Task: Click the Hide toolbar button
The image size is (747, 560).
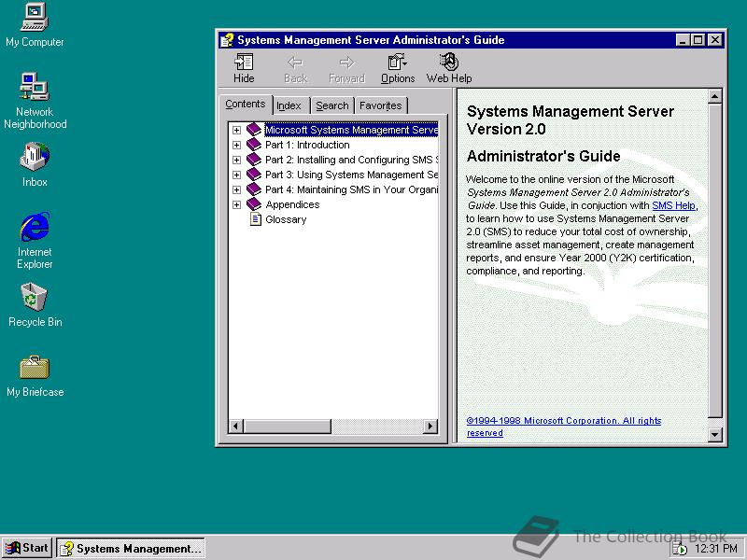Action: tap(244, 68)
